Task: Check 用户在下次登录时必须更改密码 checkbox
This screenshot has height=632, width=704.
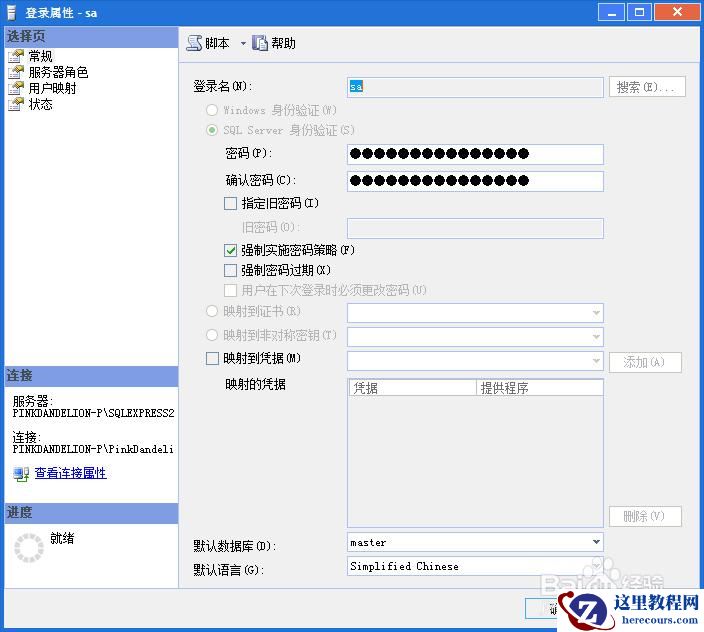Action: click(230, 290)
